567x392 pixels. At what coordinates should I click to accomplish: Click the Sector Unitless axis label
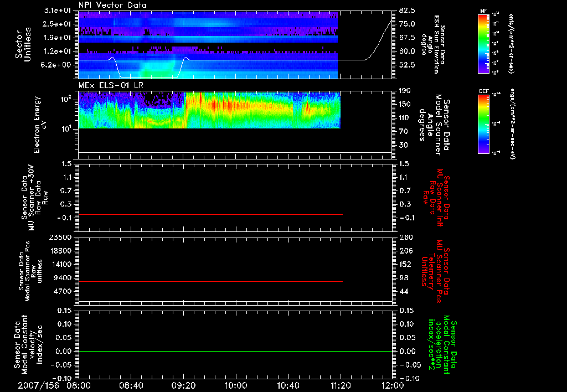(23, 44)
